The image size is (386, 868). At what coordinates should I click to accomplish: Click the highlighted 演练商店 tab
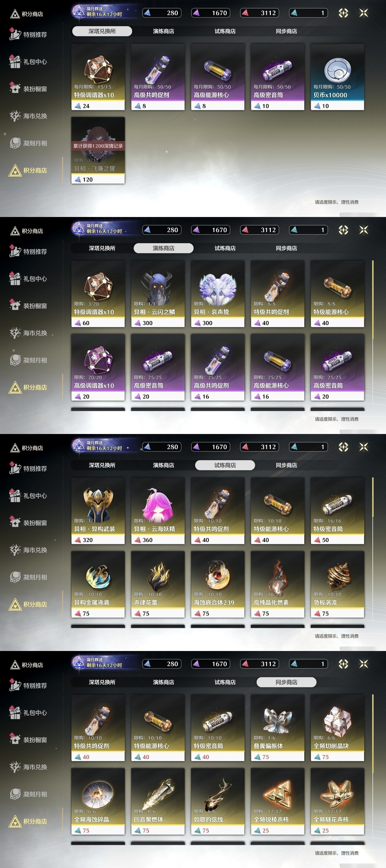pos(163,248)
